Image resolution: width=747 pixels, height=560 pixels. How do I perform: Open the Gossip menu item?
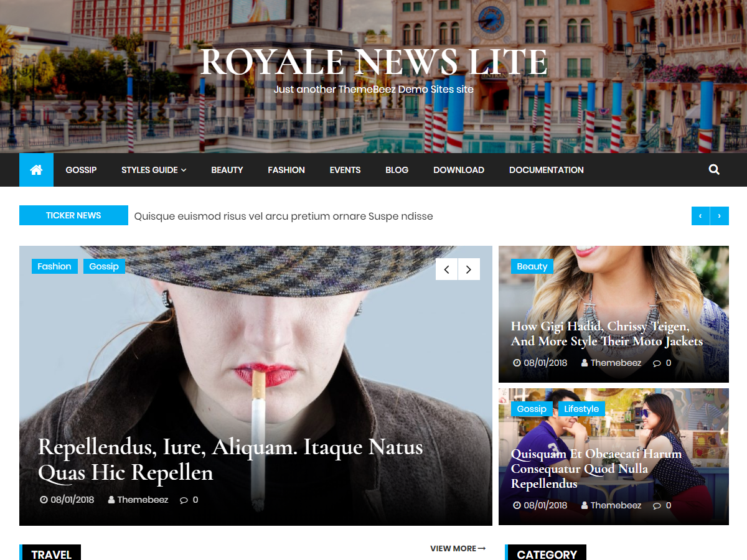coord(81,169)
